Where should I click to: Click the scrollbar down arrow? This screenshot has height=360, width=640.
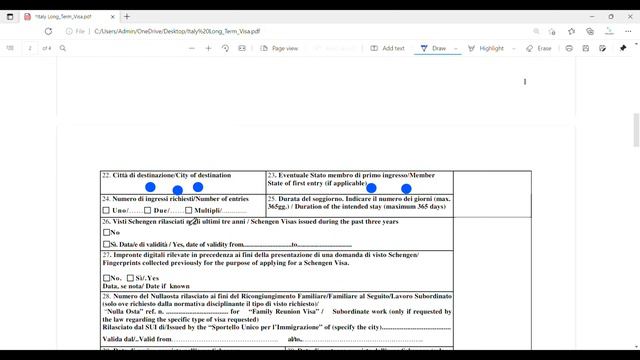coord(636,347)
